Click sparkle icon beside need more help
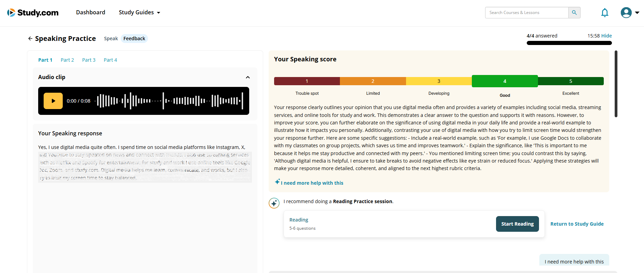644x273 pixels. (278, 182)
